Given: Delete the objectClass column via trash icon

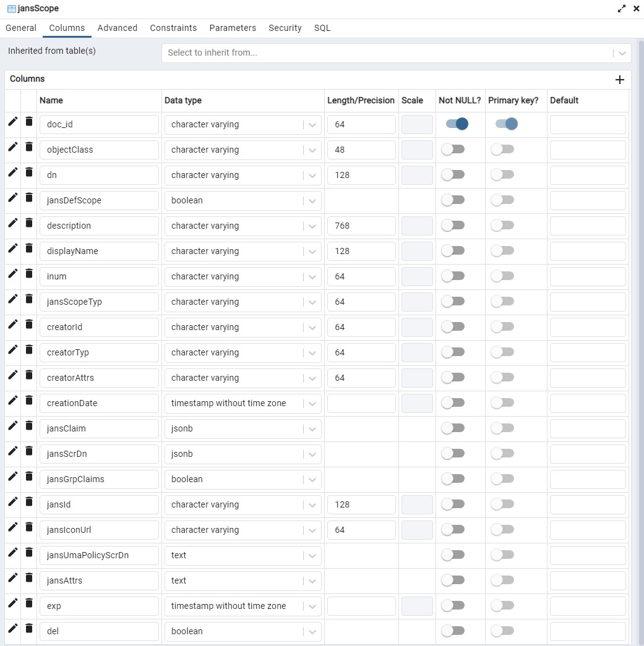Looking at the screenshot, I should pyautogui.click(x=29, y=147).
